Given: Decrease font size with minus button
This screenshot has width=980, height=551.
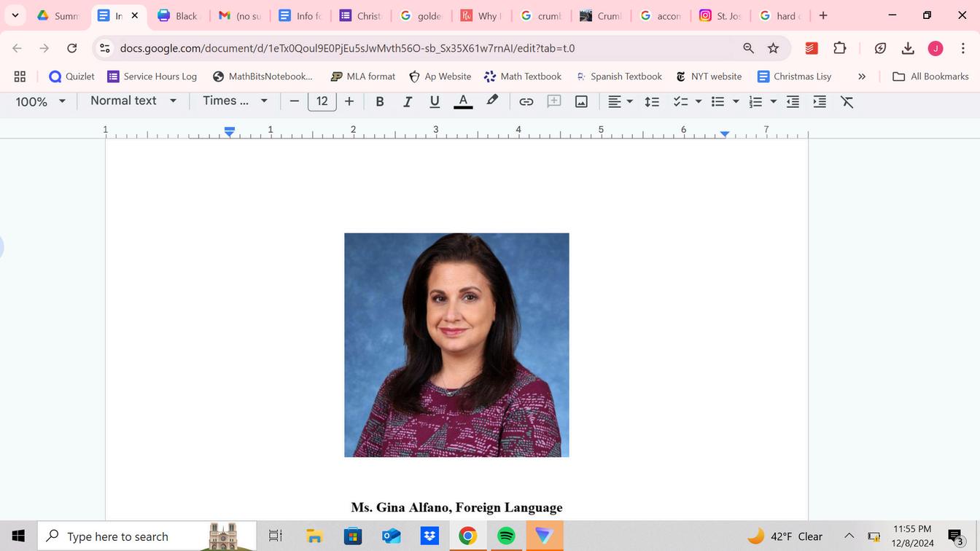Looking at the screenshot, I should (x=295, y=101).
